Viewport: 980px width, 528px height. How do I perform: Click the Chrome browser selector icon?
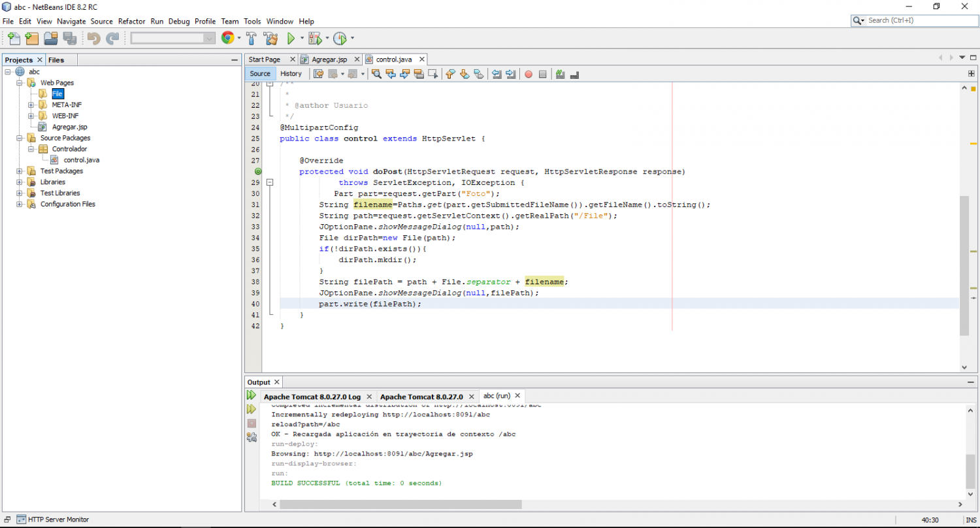click(x=227, y=38)
